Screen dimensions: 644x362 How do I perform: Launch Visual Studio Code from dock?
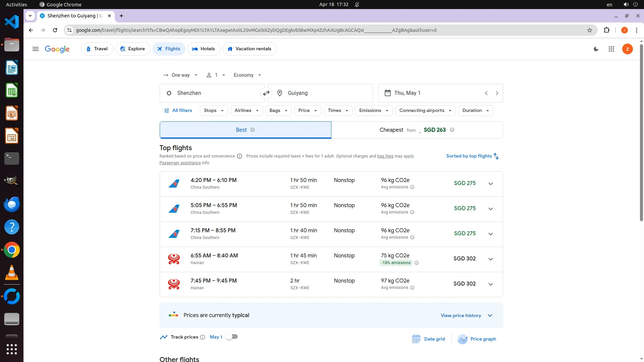click(12, 22)
